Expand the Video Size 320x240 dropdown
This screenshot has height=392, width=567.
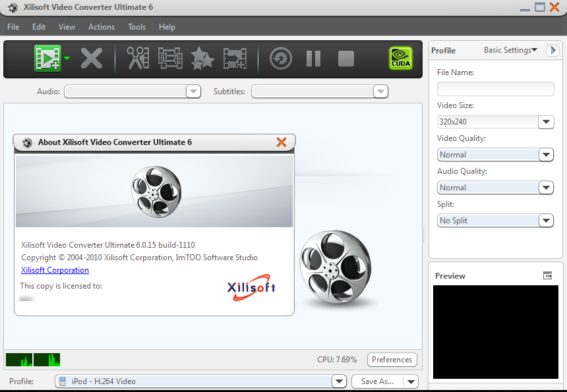point(546,122)
